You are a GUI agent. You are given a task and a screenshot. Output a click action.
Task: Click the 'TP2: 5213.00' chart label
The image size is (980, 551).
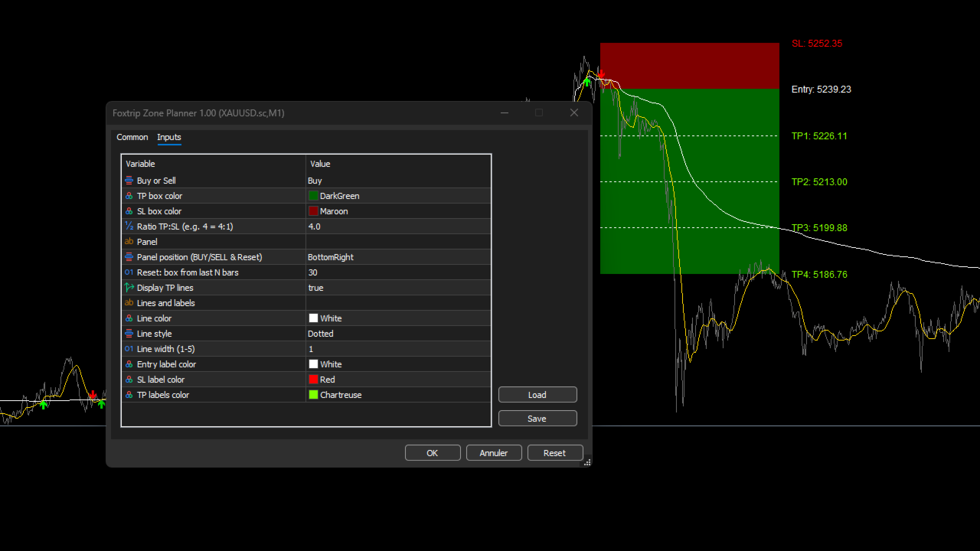(x=819, y=182)
